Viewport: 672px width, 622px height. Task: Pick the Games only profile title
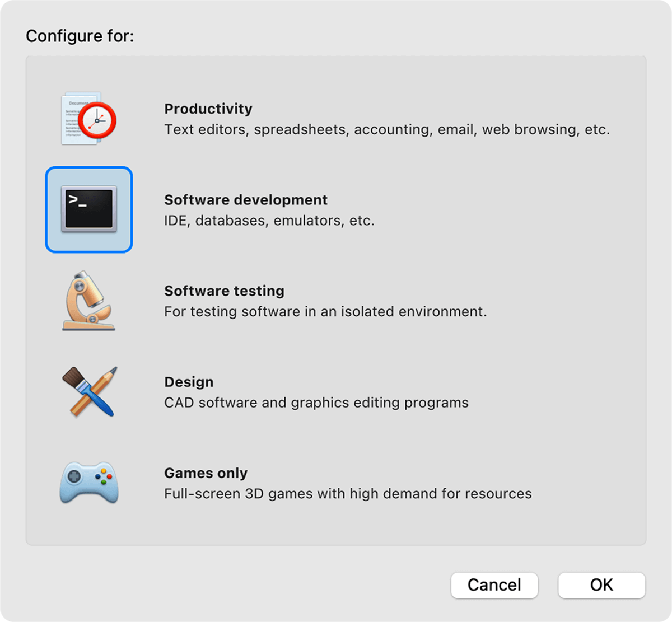click(x=206, y=473)
